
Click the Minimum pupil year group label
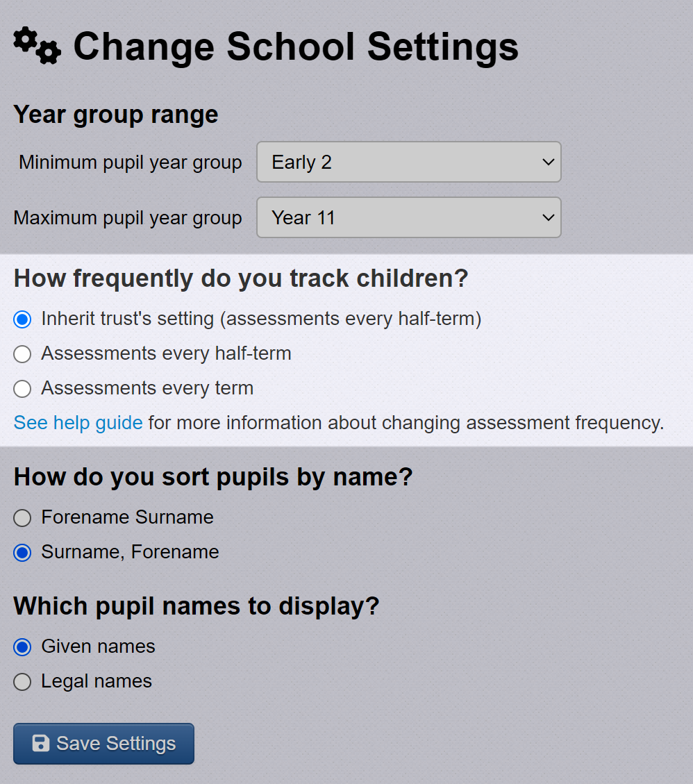(131, 162)
